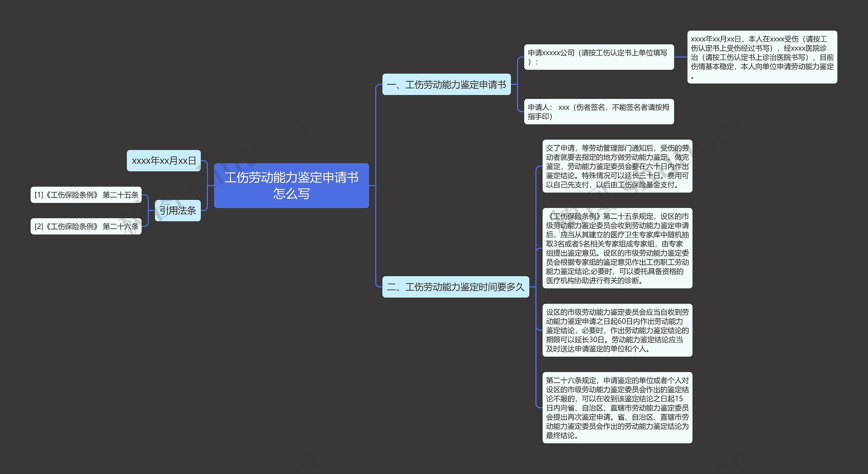Click the [1]《工伤保险条例》第二十五条 node
The width and height of the screenshot is (868, 474).
pos(86,195)
